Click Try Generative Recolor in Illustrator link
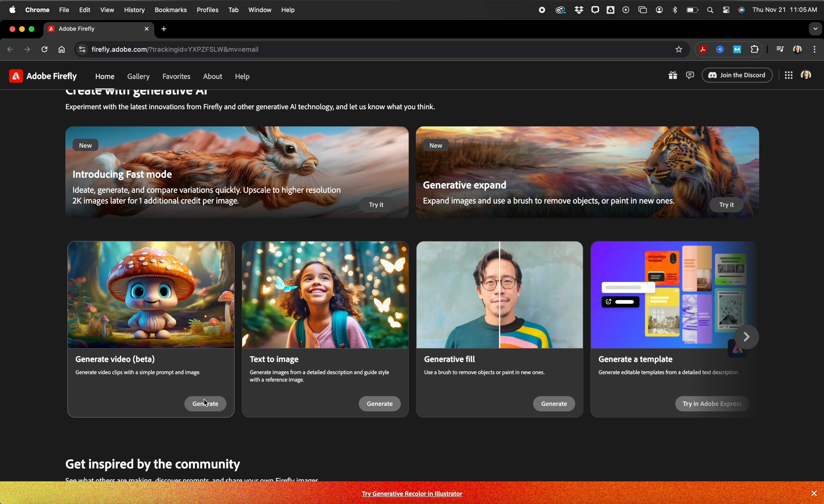Image resolution: width=824 pixels, height=504 pixels. 412,494
